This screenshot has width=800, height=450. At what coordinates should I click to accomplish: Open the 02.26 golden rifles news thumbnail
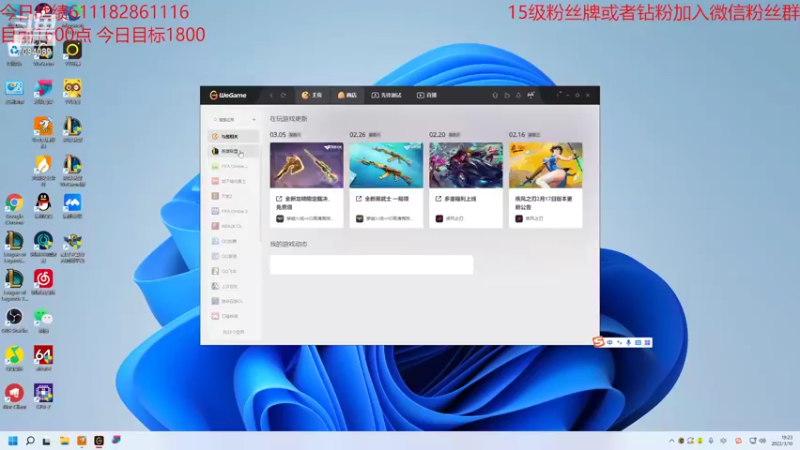click(386, 165)
